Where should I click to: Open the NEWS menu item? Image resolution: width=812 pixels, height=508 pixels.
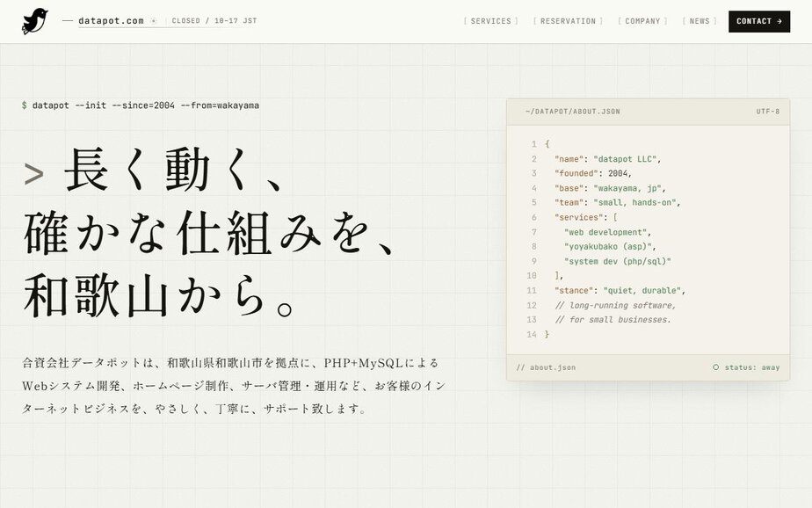[700, 21]
